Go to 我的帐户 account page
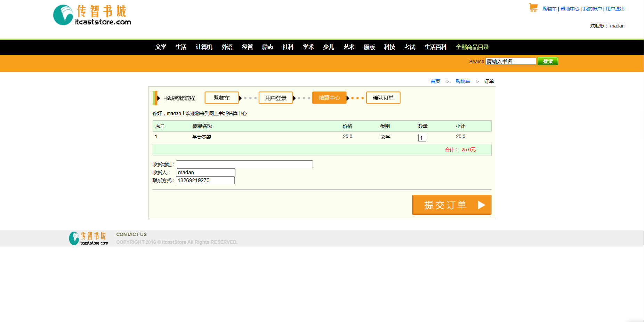Screen dimensions: 644x322 coord(592,9)
